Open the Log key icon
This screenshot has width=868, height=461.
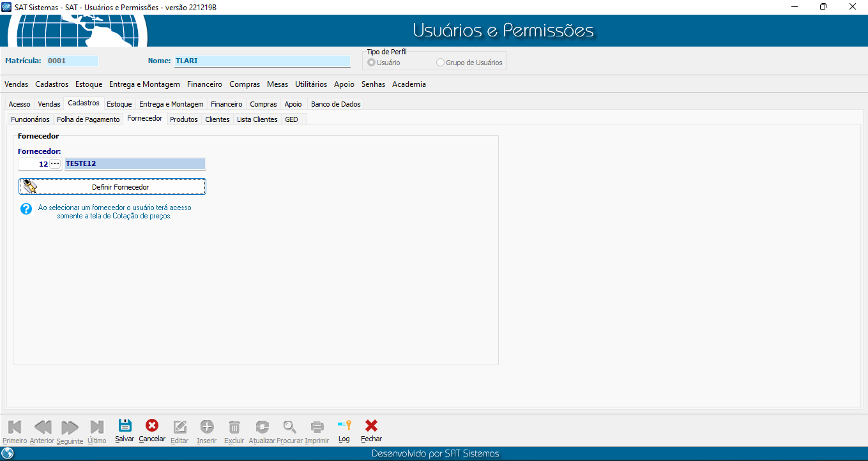(344, 427)
